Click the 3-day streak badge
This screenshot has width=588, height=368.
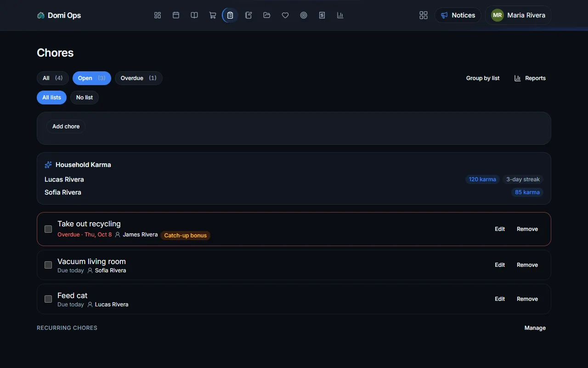click(523, 179)
